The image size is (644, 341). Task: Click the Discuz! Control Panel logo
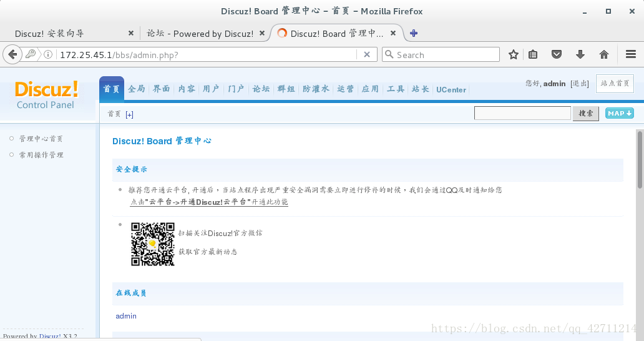46,95
